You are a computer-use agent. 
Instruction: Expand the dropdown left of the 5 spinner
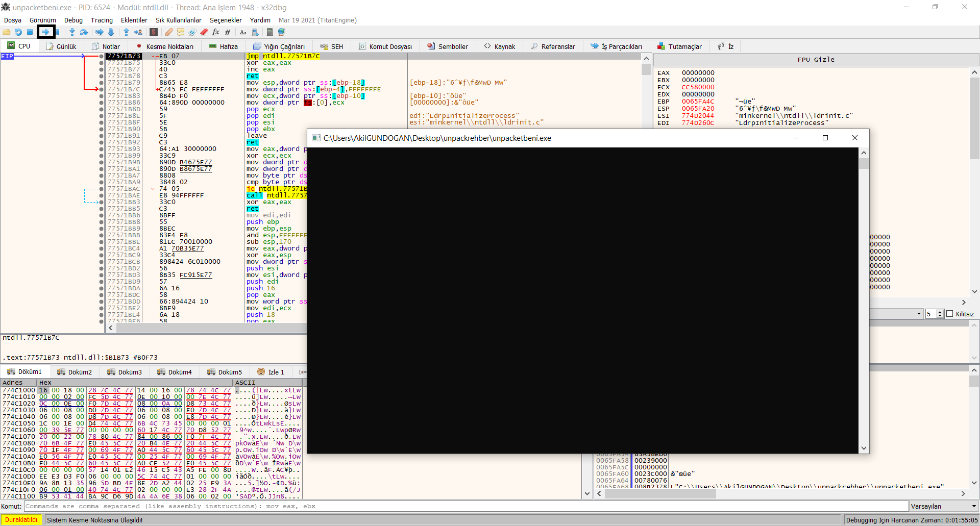[x=919, y=314]
